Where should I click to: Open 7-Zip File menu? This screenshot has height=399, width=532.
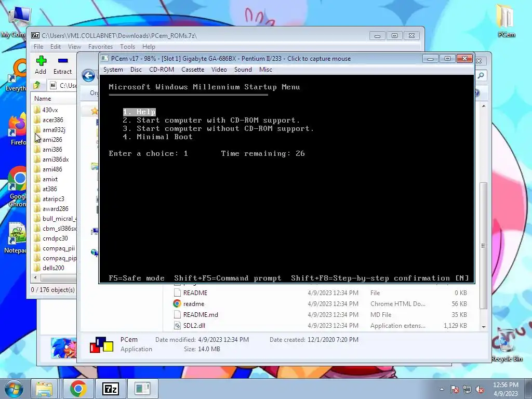click(38, 46)
